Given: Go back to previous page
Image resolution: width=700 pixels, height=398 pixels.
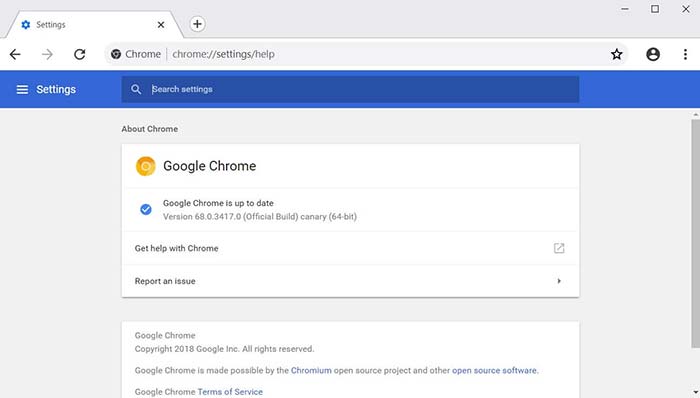Looking at the screenshot, I should click(x=15, y=54).
